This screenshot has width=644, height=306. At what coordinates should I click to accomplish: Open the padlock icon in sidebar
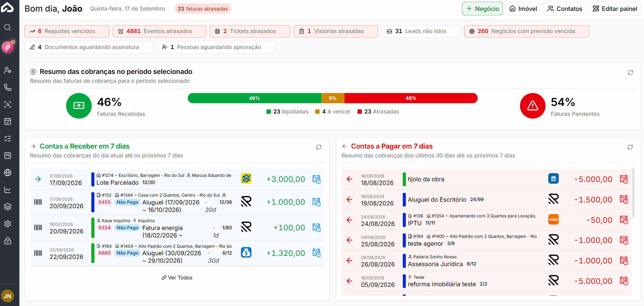7,241
